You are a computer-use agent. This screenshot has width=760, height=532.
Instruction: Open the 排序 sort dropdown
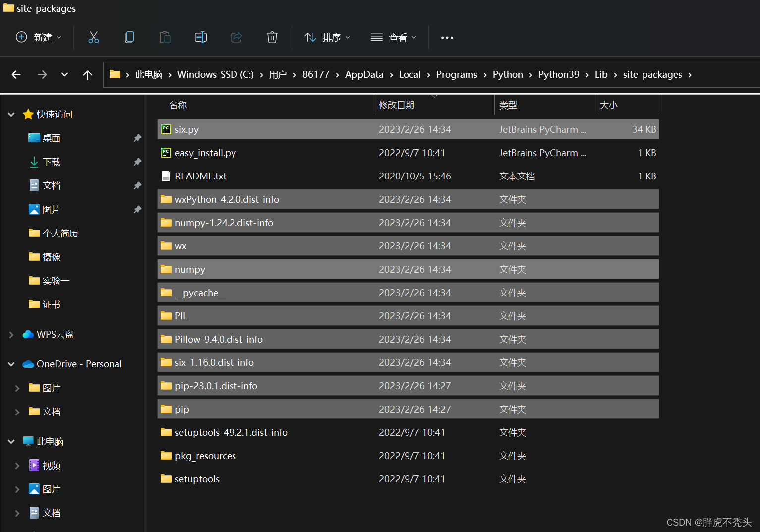coord(327,37)
